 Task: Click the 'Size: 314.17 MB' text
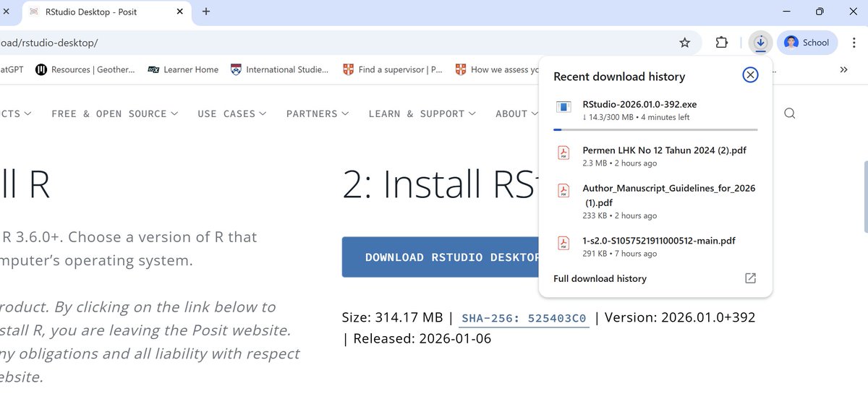tap(392, 317)
